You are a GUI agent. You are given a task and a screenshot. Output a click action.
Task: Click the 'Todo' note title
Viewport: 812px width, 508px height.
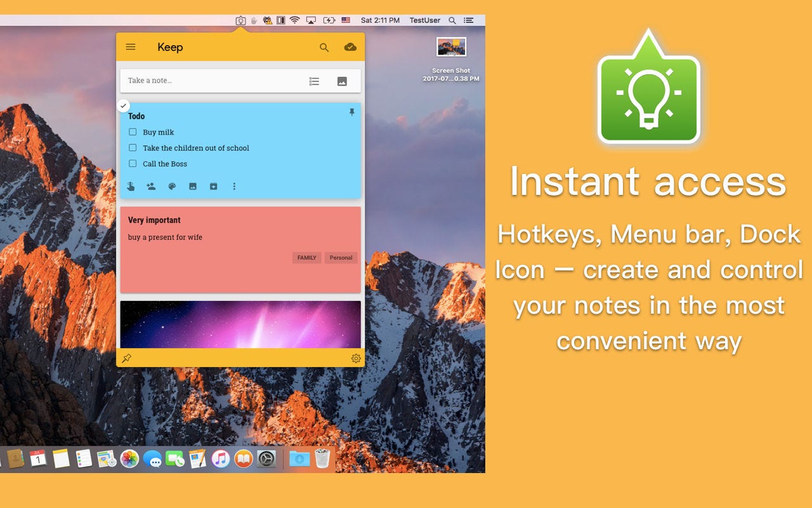point(136,116)
